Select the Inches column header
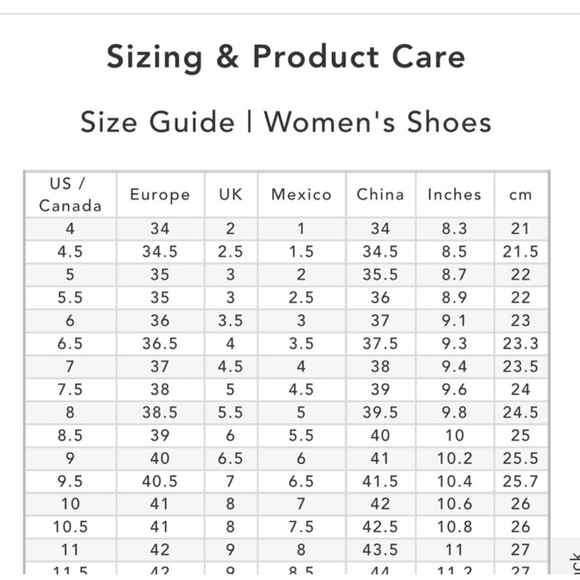This screenshot has height=580, width=580. click(x=454, y=195)
